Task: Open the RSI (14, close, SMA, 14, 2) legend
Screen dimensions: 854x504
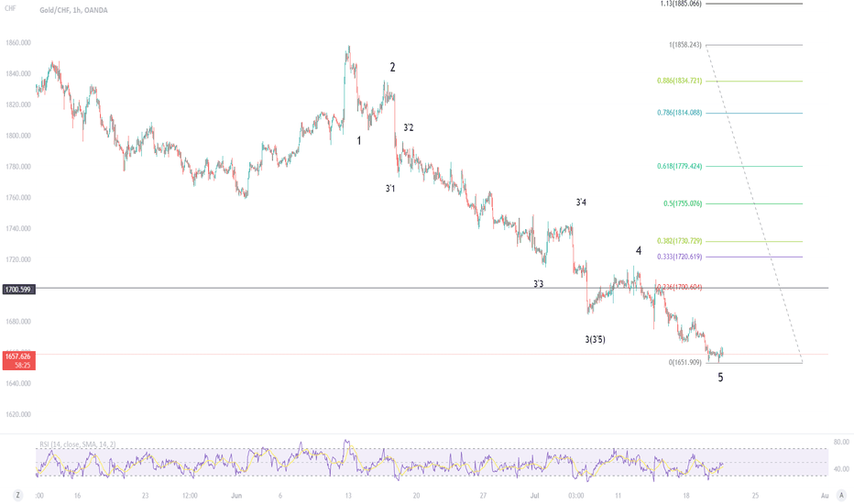Action: 78,444
